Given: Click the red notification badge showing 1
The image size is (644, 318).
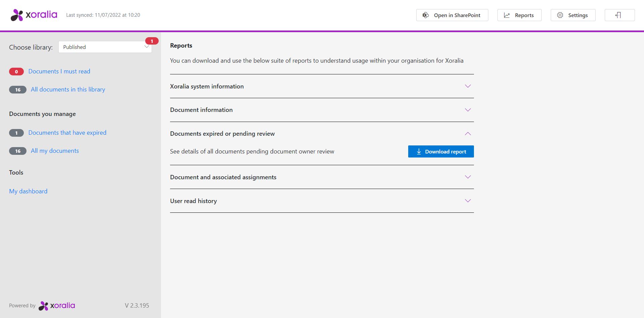Looking at the screenshot, I should [152, 41].
